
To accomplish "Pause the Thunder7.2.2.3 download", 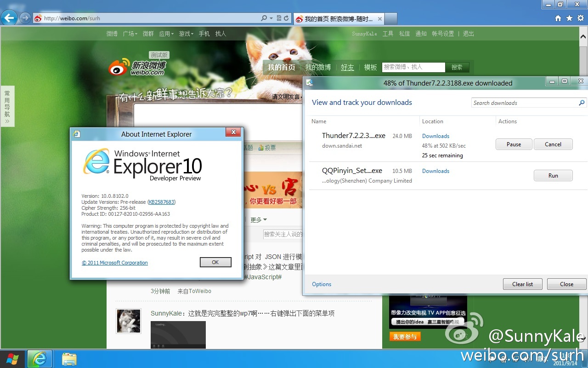I will [x=514, y=144].
